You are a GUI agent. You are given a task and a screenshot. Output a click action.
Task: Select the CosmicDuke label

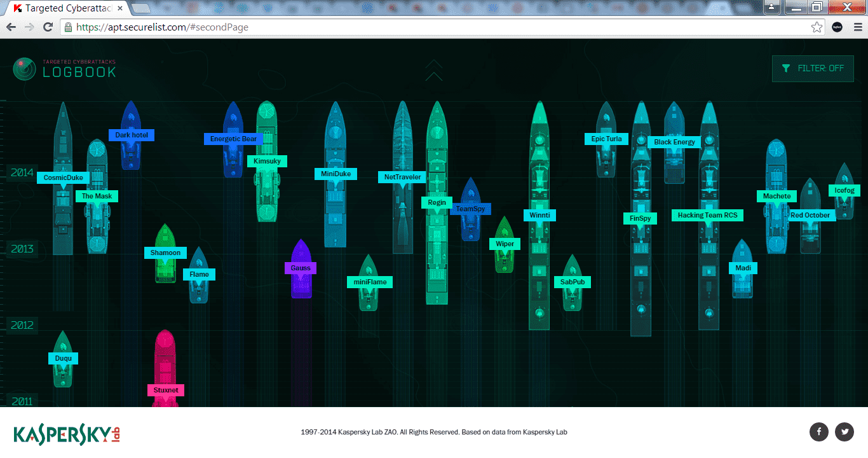[64, 177]
